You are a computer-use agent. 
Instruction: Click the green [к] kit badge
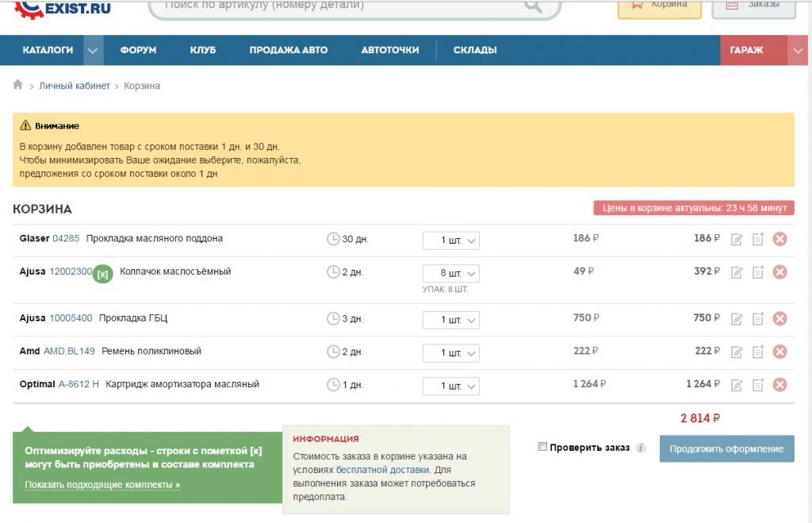102,274
